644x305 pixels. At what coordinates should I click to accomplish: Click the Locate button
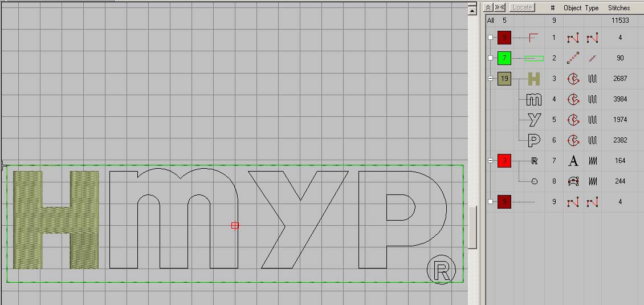pyautogui.click(x=523, y=7)
